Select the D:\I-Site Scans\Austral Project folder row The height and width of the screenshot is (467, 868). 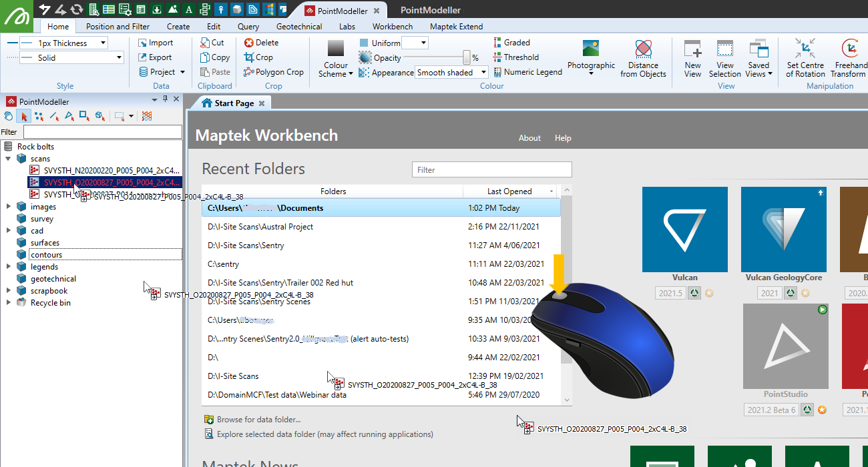pyautogui.click(x=381, y=227)
